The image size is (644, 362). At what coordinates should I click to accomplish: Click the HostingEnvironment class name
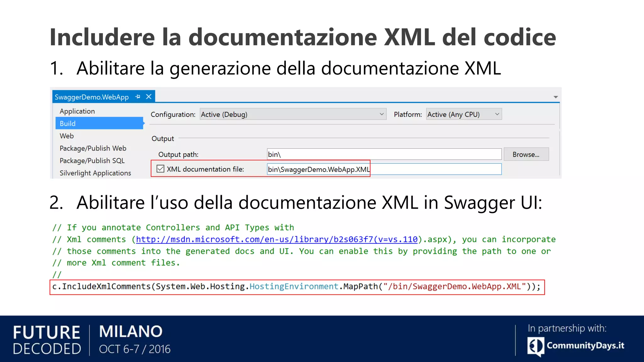tap(294, 287)
